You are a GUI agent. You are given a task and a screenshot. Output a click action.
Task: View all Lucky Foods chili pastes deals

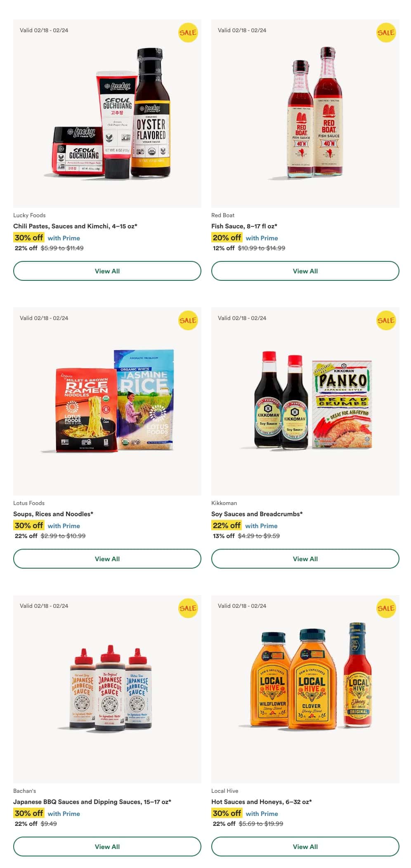(107, 271)
